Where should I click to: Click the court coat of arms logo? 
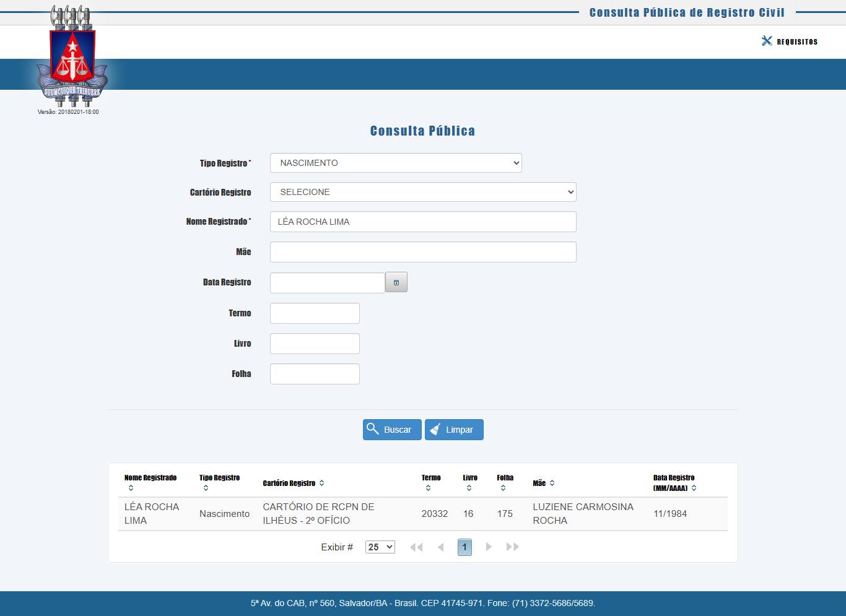[72, 56]
